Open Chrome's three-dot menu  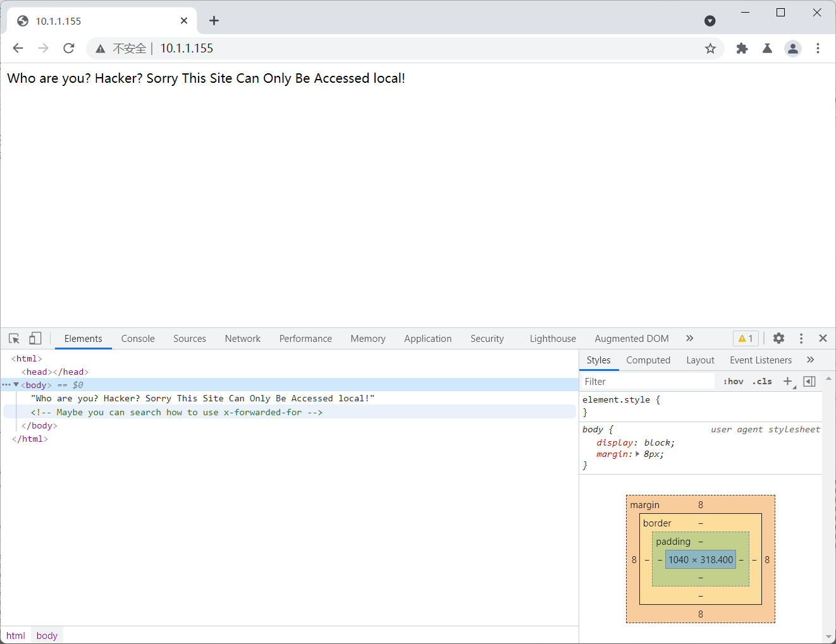pyautogui.click(x=818, y=48)
